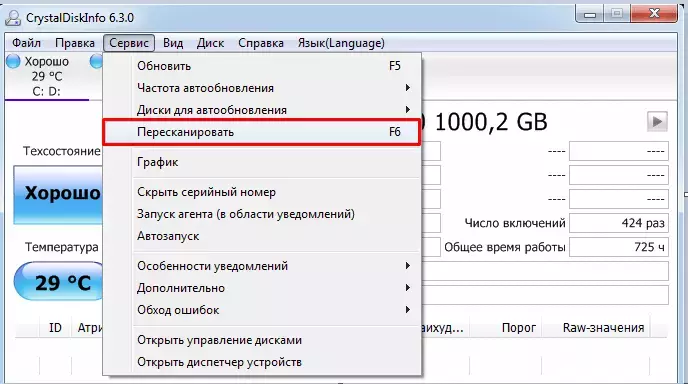Choose Открыть управление дисками

coord(262,340)
